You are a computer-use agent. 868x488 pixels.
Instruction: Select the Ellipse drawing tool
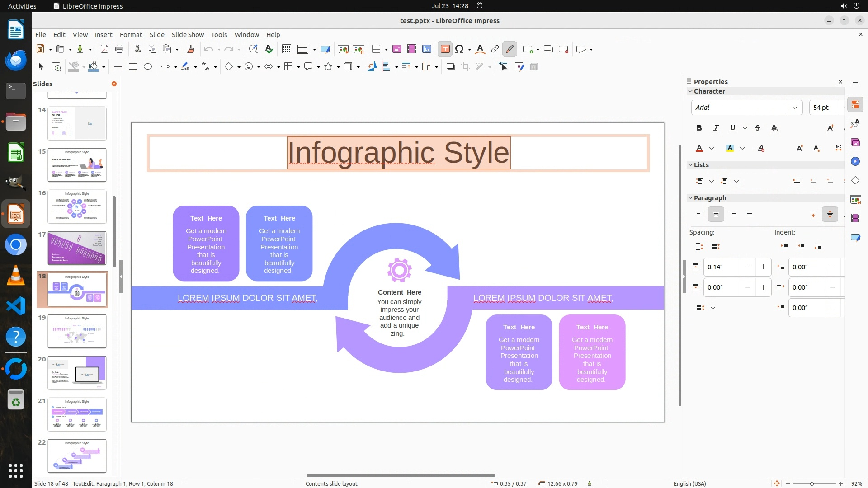[148, 67]
